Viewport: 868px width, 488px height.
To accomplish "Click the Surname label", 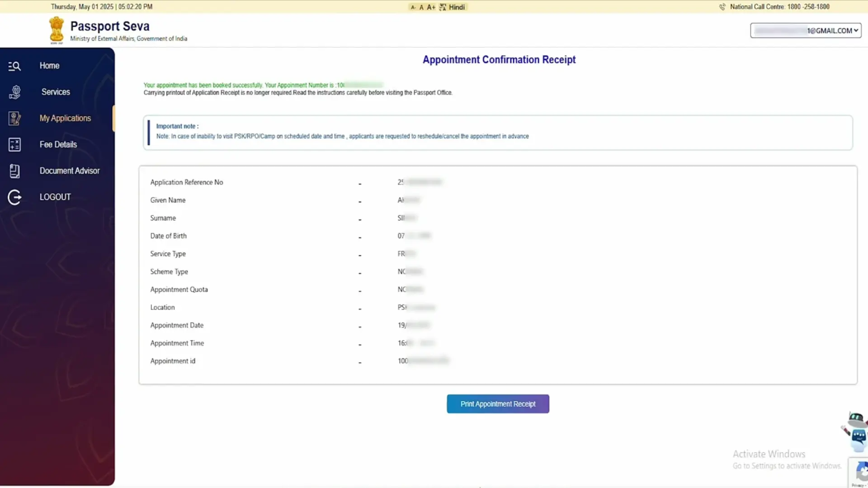I will pos(163,218).
